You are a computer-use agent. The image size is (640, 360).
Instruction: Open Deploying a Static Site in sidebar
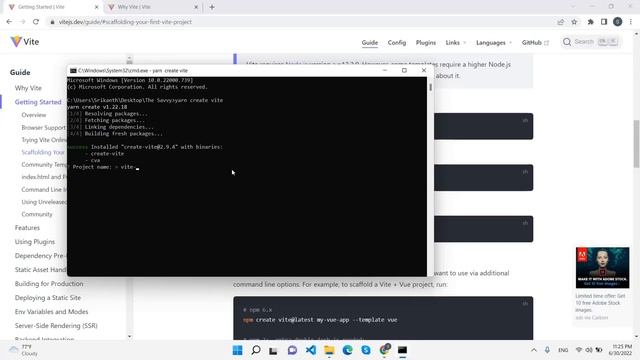[48, 298]
